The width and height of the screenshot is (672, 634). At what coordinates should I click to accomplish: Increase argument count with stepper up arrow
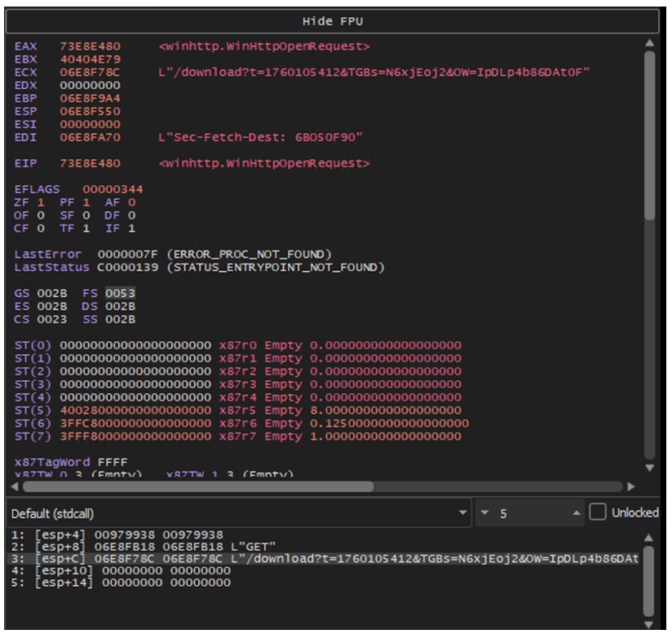point(577,513)
